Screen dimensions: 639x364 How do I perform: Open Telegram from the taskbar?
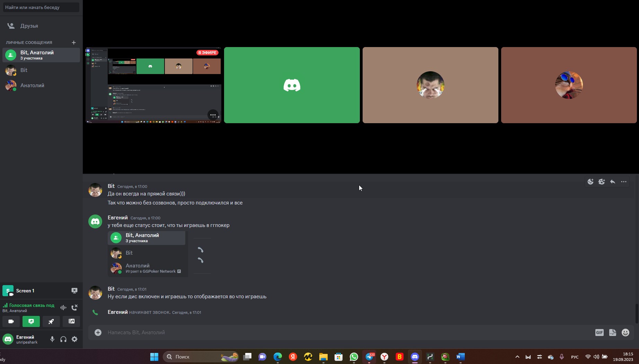[x=369, y=357]
